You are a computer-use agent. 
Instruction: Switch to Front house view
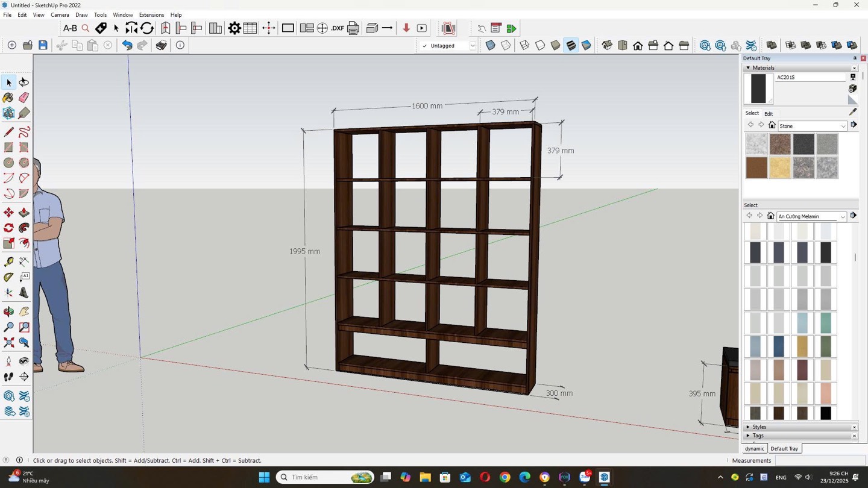(x=638, y=45)
